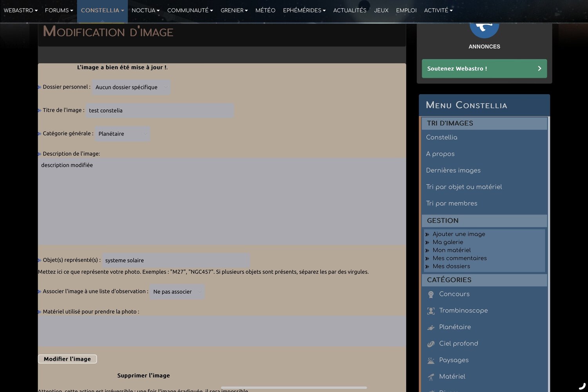Open the Tri par membres link

pos(452,203)
